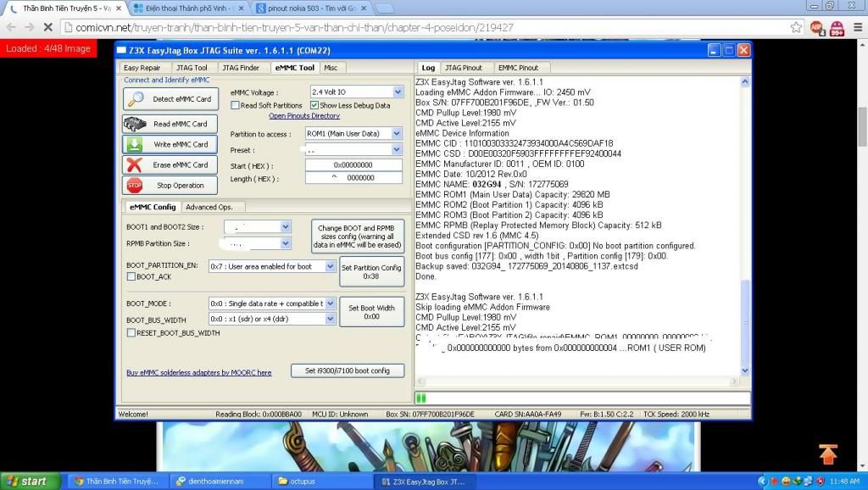Click the pink 99+ extension icon in Chrome

coord(837,28)
